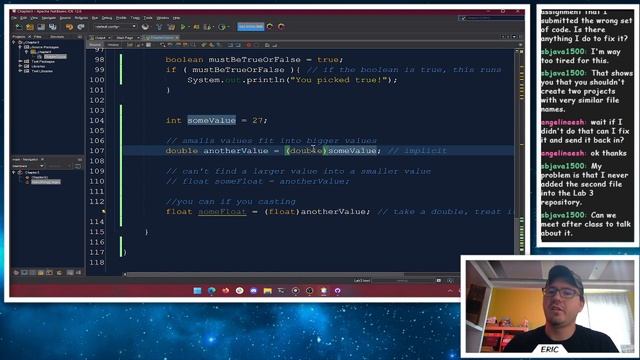
Task: Click the Build Project hammer icon
Action: click(x=159, y=27)
